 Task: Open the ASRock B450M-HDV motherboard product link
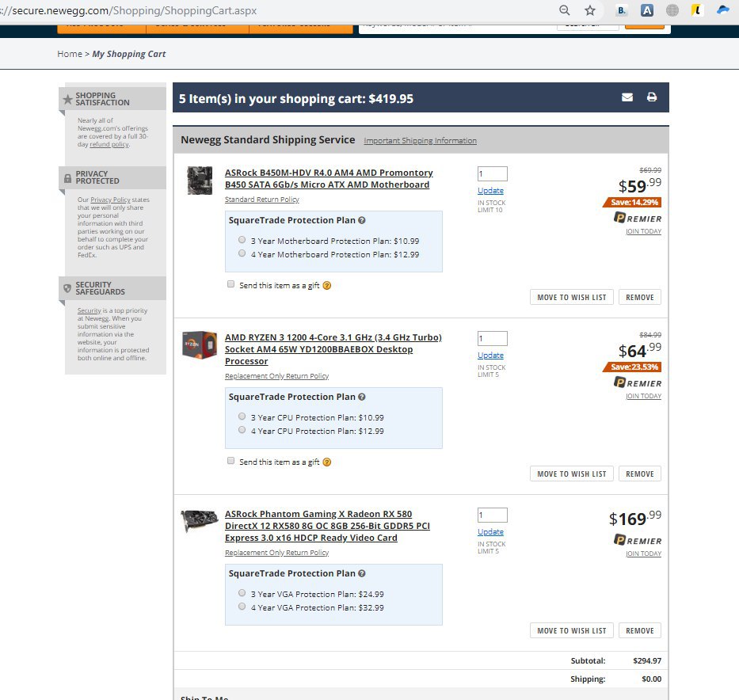click(329, 178)
